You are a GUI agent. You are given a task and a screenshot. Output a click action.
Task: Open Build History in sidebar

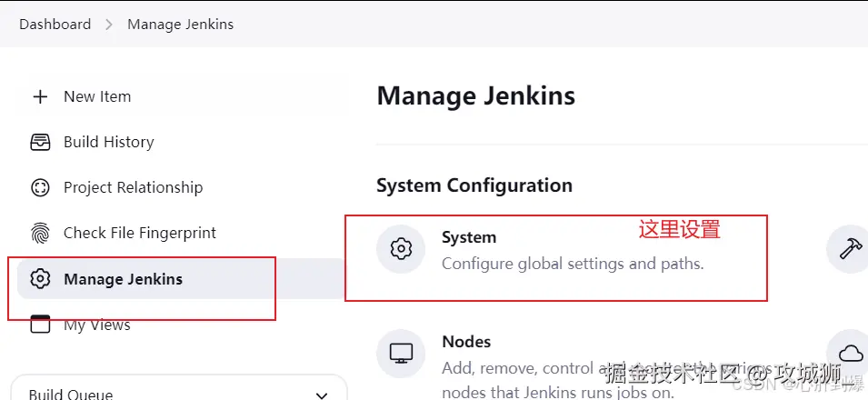coord(108,142)
